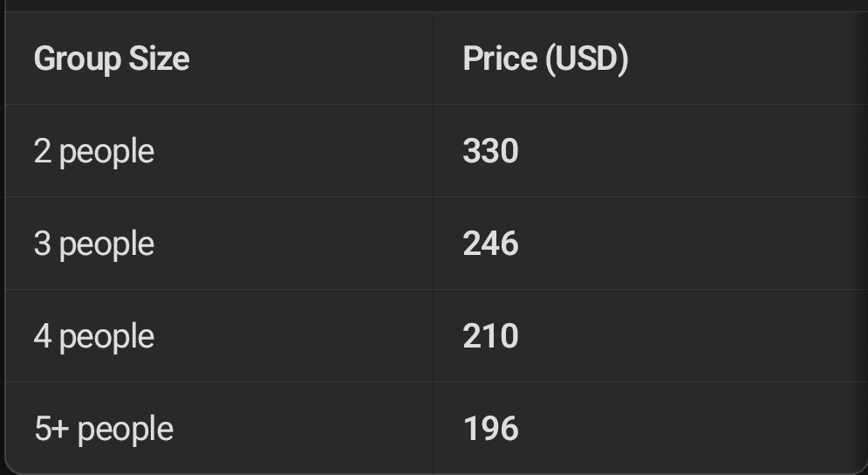Click the word Size in header
This screenshot has height=475, width=868.
click(159, 59)
